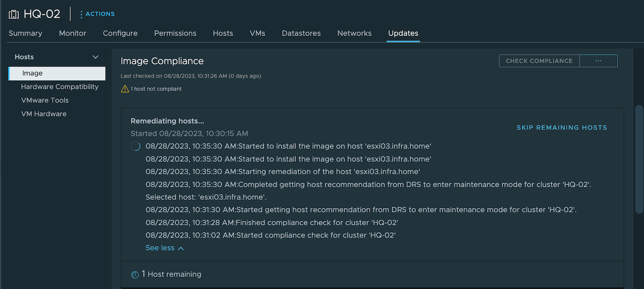Open the Actions menu

pyautogui.click(x=97, y=14)
